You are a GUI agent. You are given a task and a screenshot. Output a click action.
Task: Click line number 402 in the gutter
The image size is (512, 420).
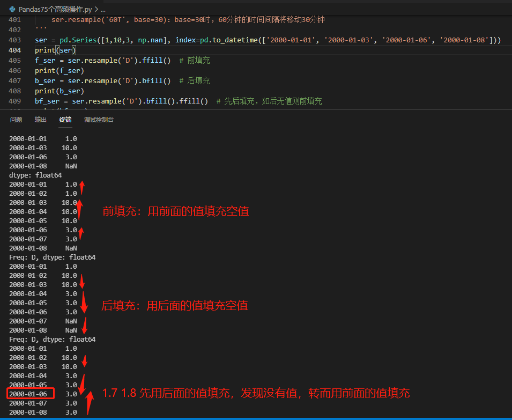click(14, 30)
